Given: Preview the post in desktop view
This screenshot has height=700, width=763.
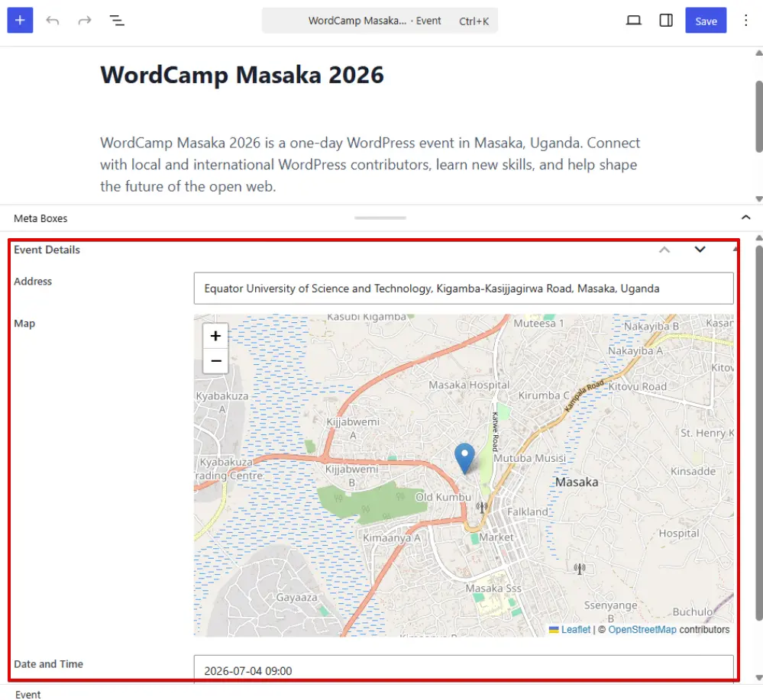Looking at the screenshot, I should coord(634,21).
